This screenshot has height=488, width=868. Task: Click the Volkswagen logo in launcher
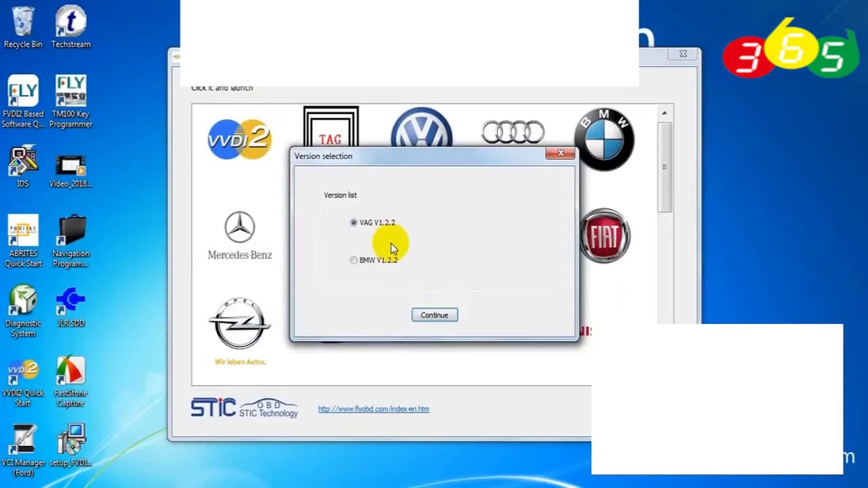(x=421, y=127)
